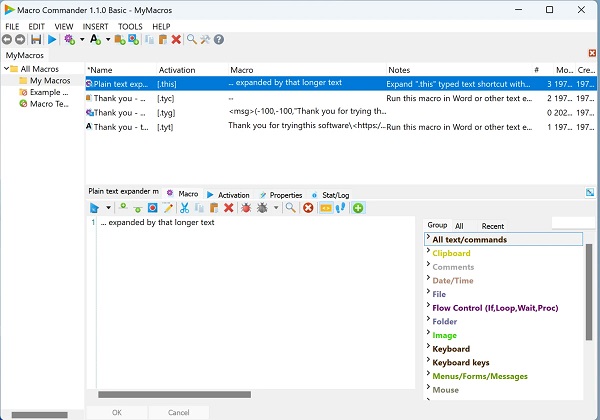Click the scissors Cut icon in editor toolbar
Screen dimensions: 600x420
[185, 207]
